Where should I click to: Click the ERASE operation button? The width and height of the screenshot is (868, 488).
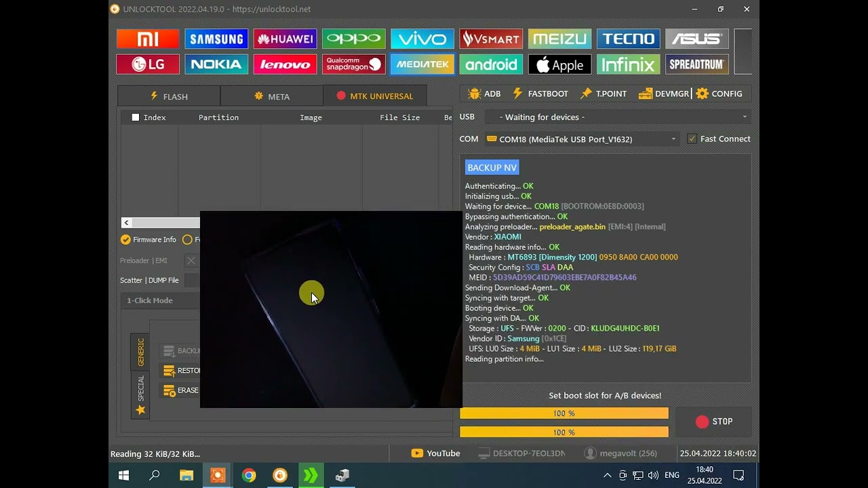point(180,390)
